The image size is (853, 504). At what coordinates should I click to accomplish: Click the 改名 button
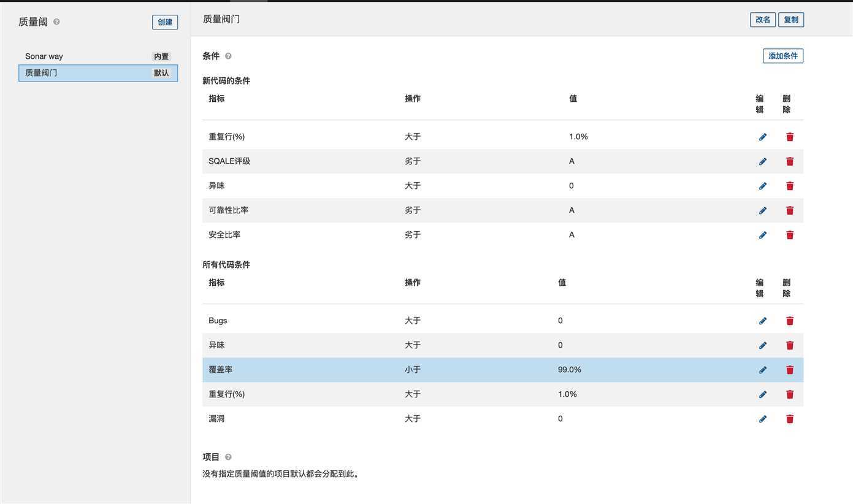pos(763,20)
